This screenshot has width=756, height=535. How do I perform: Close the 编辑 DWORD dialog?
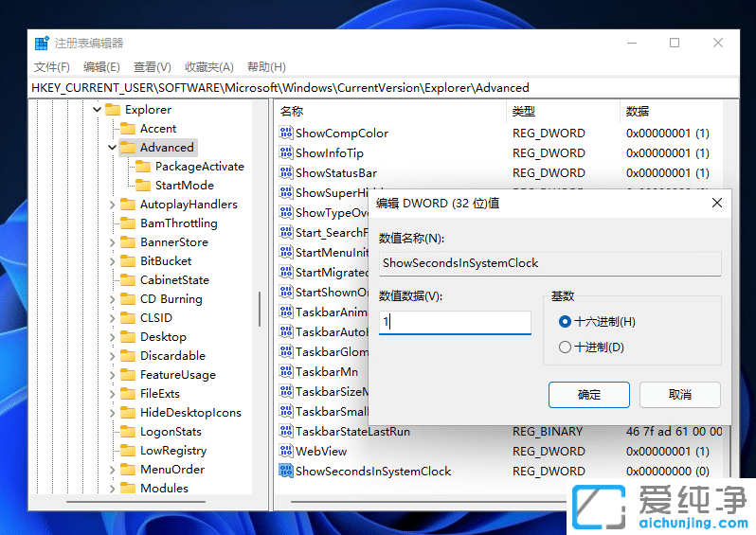point(717,203)
